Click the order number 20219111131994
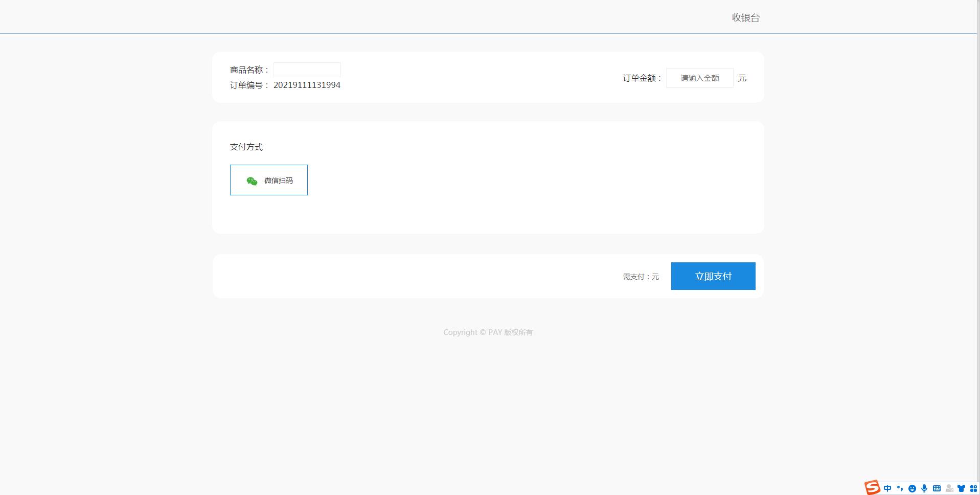The width and height of the screenshot is (980, 495). [307, 85]
